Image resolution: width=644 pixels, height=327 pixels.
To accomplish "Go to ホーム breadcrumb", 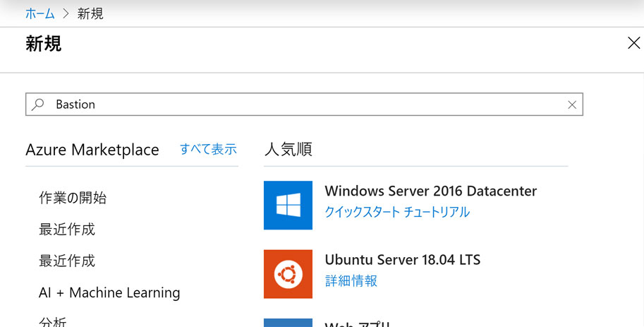I will 40,13.
